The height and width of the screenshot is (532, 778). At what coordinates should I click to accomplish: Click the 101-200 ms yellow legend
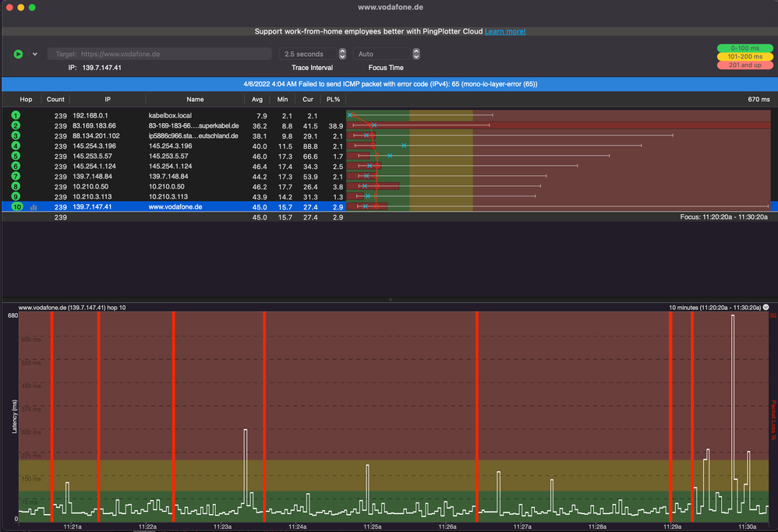coord(744,57)
